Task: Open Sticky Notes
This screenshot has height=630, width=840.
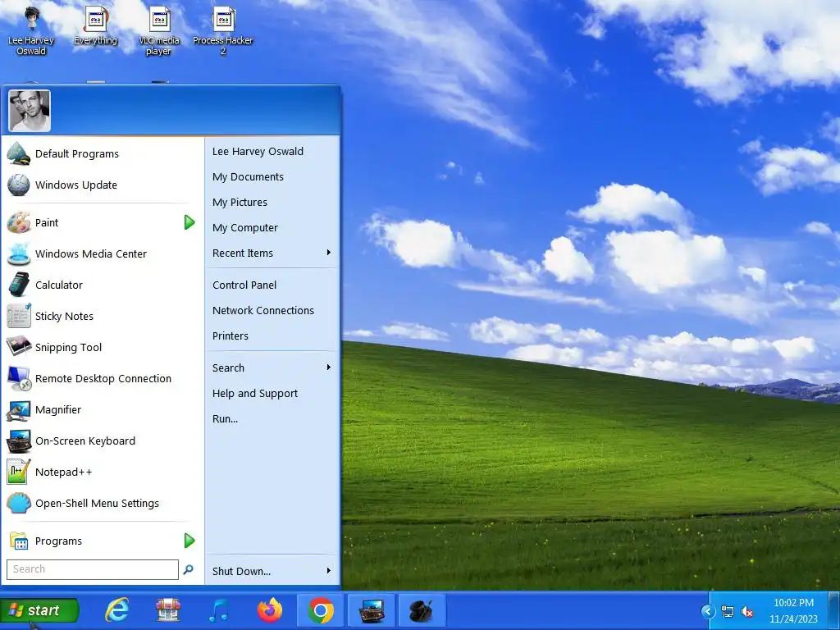Action: (102, 316)
